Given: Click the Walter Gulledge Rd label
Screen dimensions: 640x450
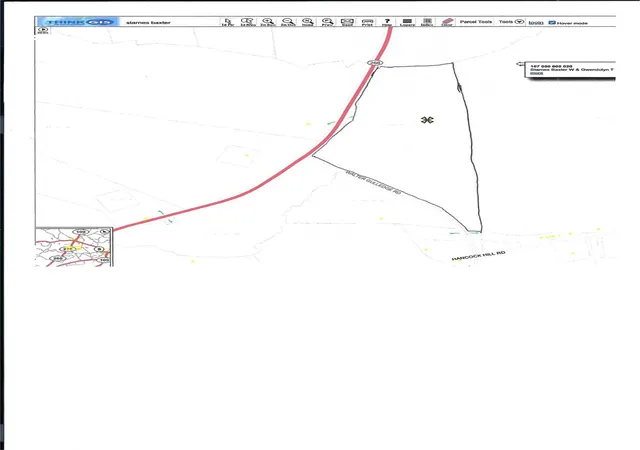Looking at the screenshot, I should click(373, 182).
